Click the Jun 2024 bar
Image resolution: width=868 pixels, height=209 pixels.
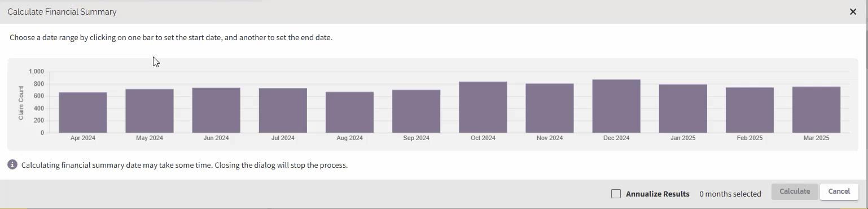click(216, 110)
